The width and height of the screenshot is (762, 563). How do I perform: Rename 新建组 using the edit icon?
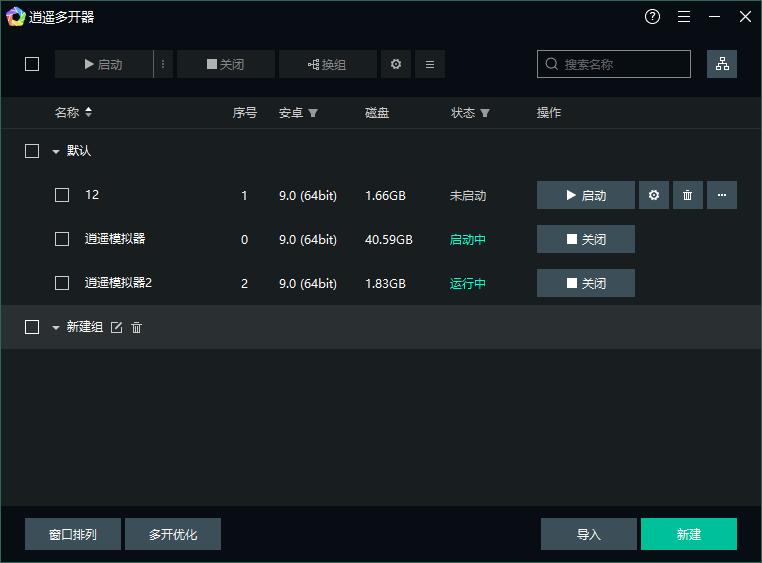pos(116,327)
